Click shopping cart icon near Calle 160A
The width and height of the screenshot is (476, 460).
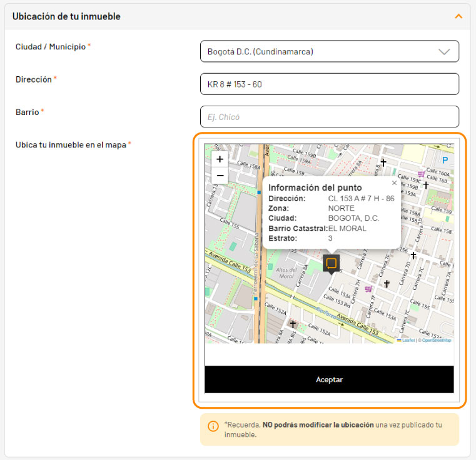point(422,174)
